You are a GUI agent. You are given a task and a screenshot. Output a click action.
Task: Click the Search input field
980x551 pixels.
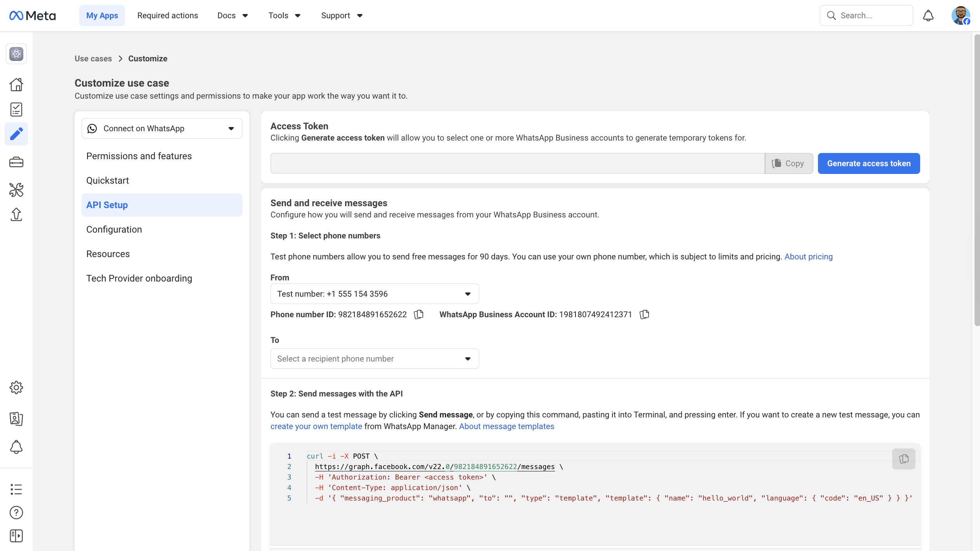tap(872, 16)
